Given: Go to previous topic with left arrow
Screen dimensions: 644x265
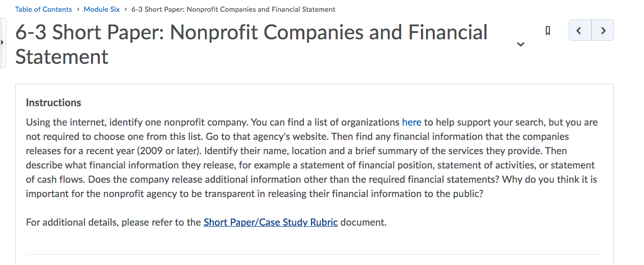Looking at the screenshot, I should pyautogui.click(x=580, y=30).
